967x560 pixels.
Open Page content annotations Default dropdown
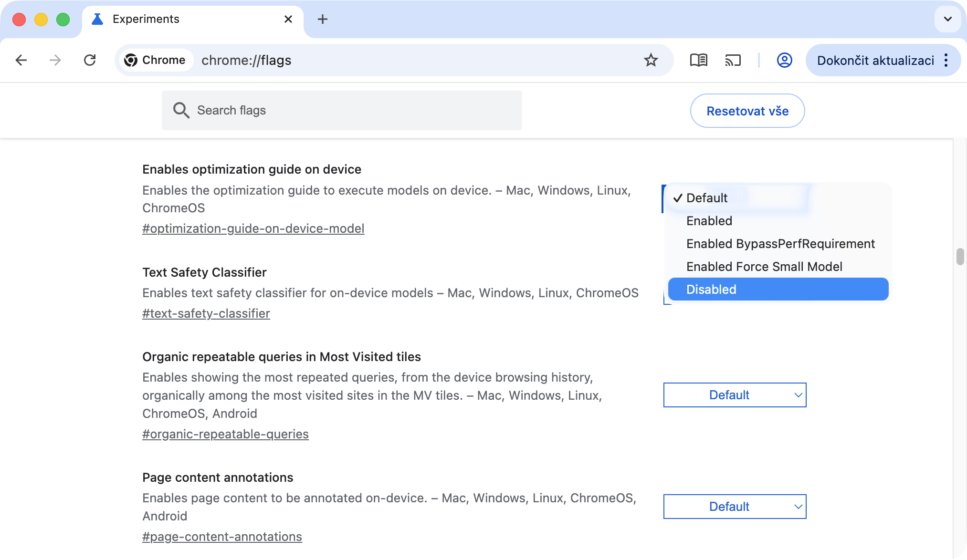click(735, 507)
